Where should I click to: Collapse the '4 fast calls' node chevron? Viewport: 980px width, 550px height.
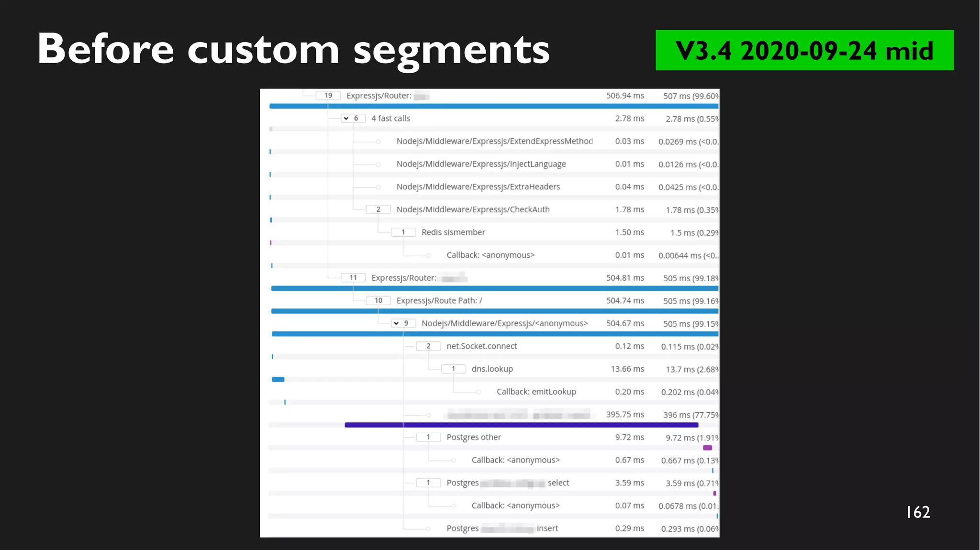(346, 118)
